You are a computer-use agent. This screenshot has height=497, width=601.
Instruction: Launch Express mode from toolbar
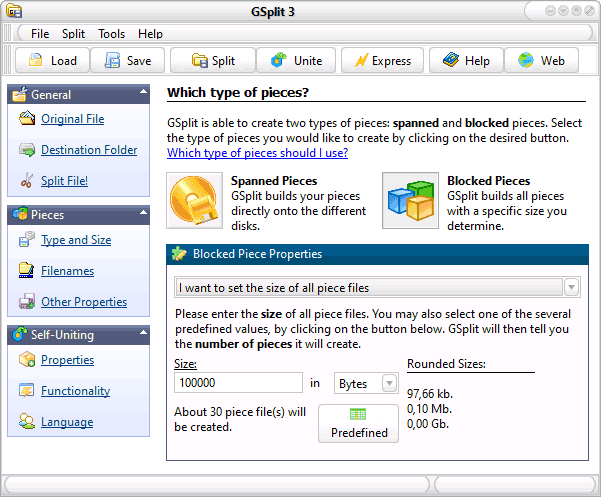383,61
